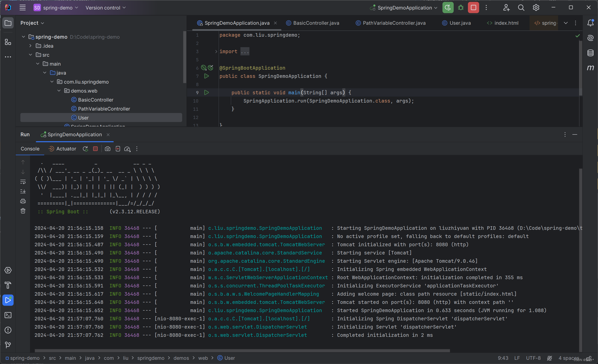Click run gutter icon at line 7
Viewport: 598px width, 364px height.
click(206, 76)
